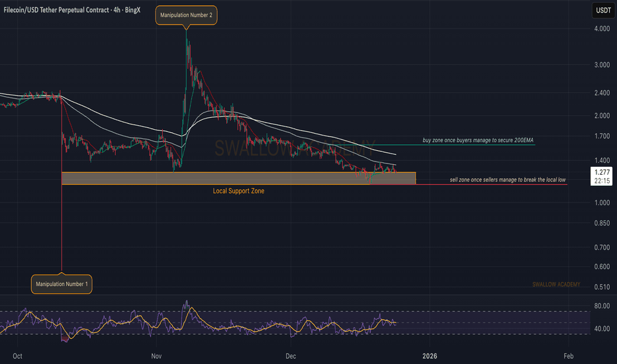Screen dimensions: 617x364
Task: Open the USDT currency selector
Action: tap(603, 11)
